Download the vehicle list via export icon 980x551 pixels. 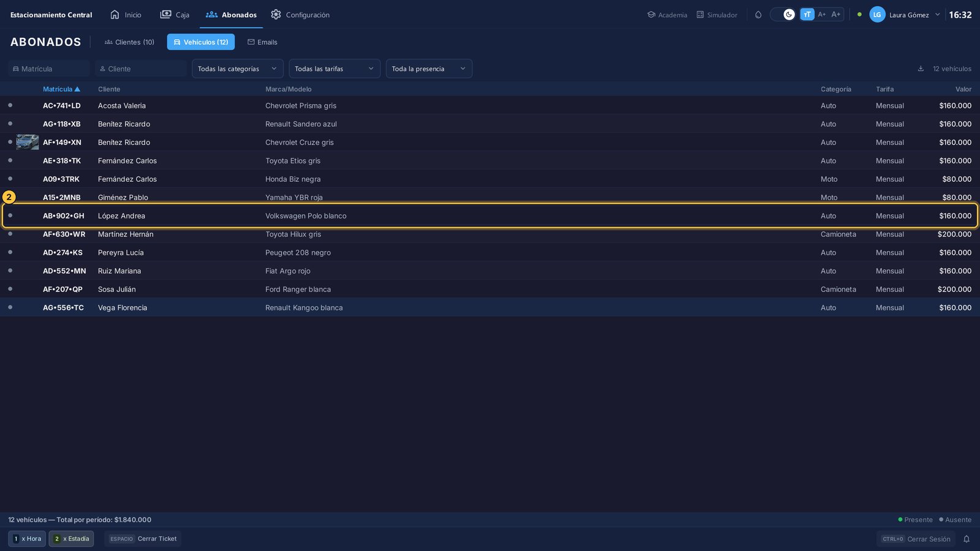coord(921,69)
